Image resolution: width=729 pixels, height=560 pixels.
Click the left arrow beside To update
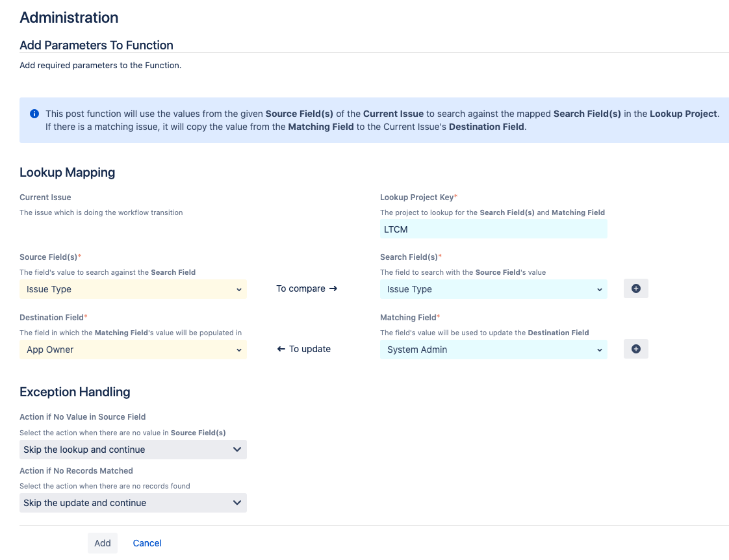click(281, 349)
